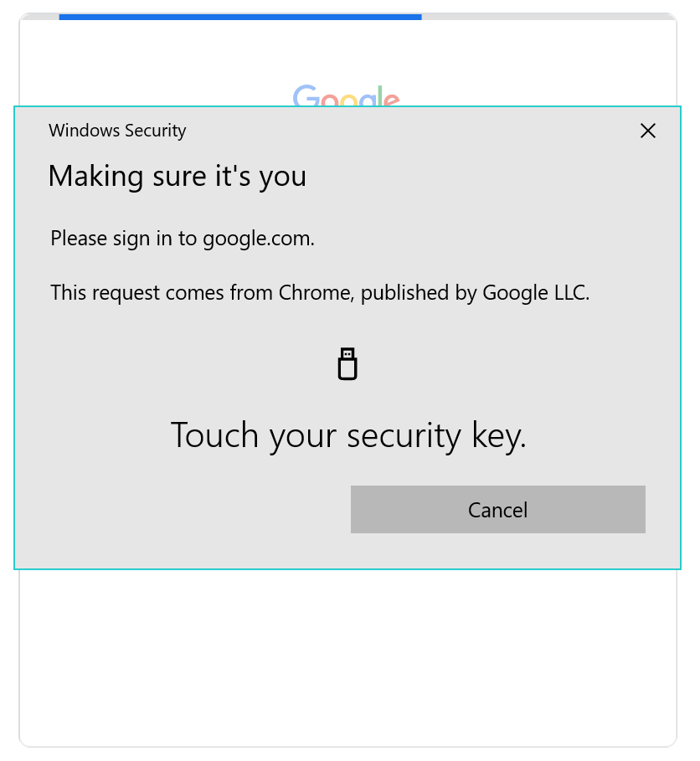Image resolution: width=700 pixels, height=761 pixels.
Task: Click the "Making sure it's you" heading
Action: (x=177, y=176)
